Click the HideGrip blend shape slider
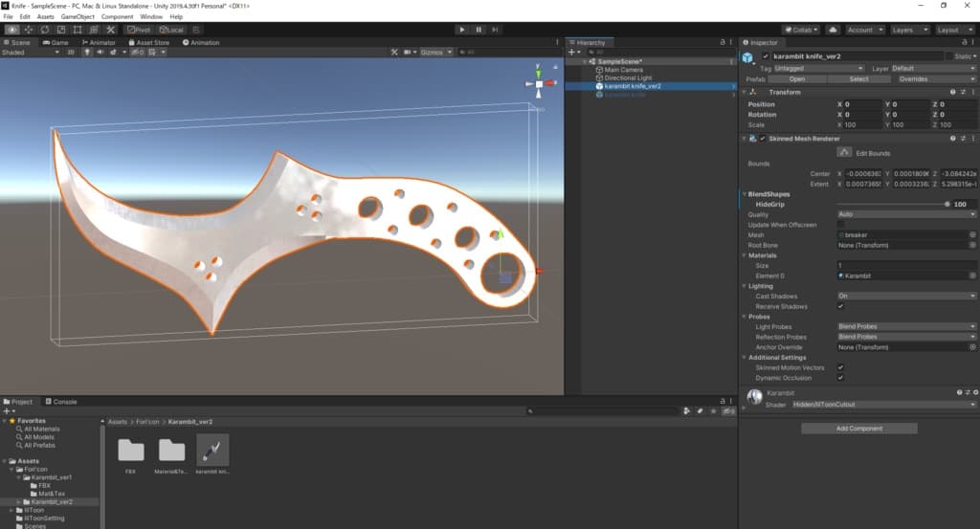 point(892,204)
